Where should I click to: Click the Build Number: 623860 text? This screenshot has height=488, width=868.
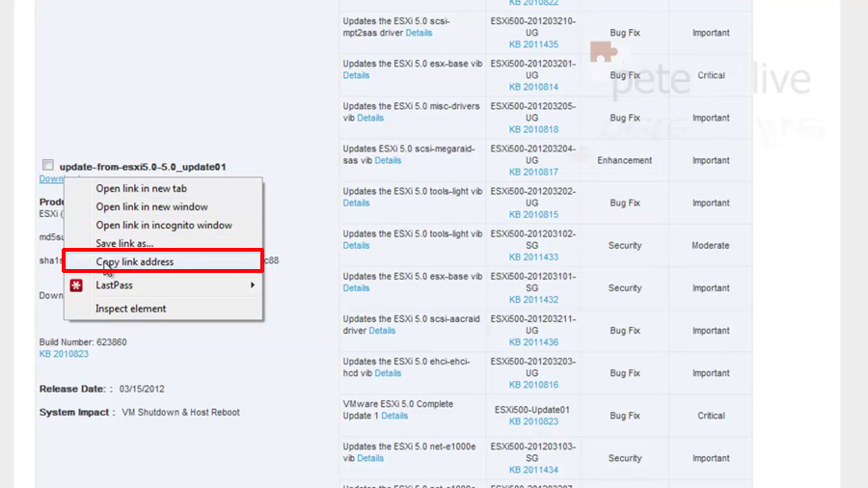(83, 342)
